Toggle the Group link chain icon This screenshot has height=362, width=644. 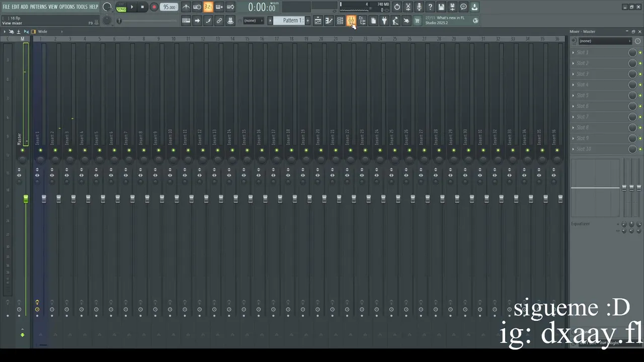point(219,21)
